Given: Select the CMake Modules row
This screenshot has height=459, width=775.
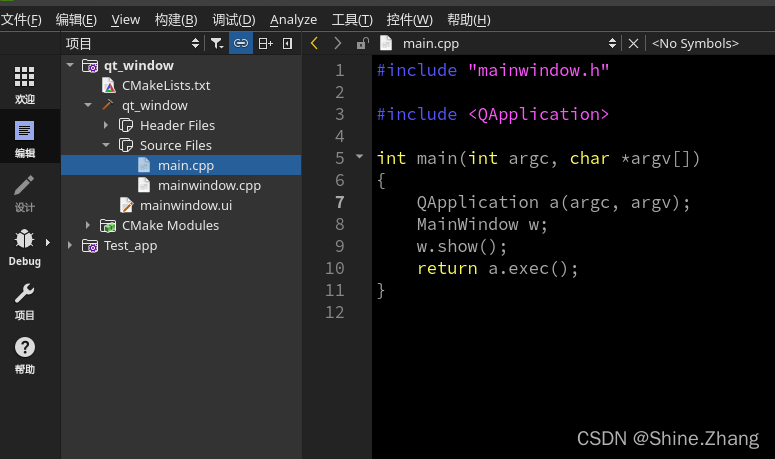Looking at the screenshot, I should click(x=171, y=225).
